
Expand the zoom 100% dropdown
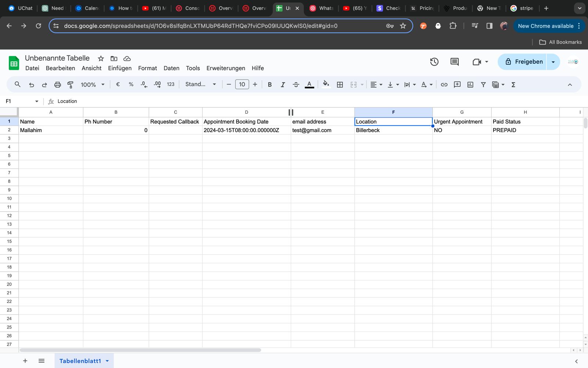(x=93, y=85)
